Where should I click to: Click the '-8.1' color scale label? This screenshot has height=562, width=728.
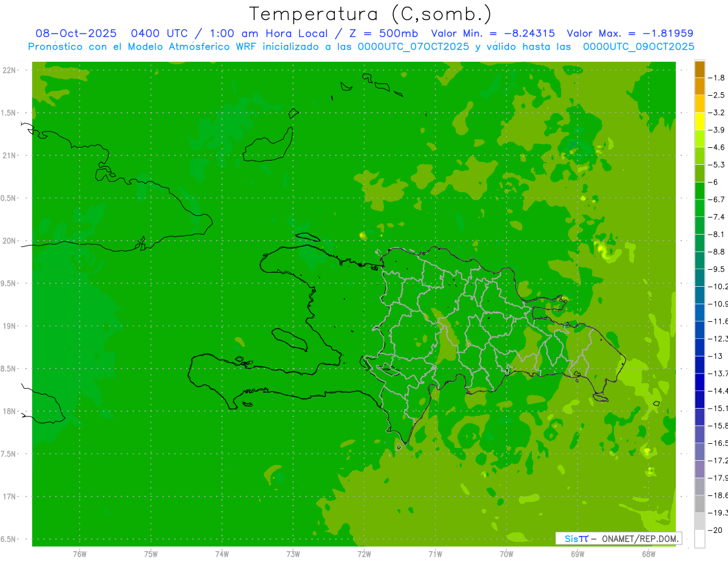pos(717,234)
